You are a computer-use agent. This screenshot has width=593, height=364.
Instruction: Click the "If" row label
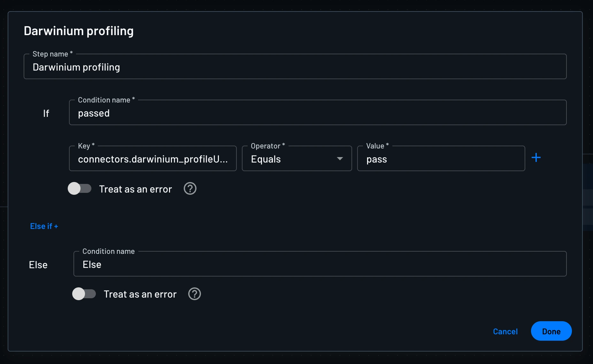[46, 113]
